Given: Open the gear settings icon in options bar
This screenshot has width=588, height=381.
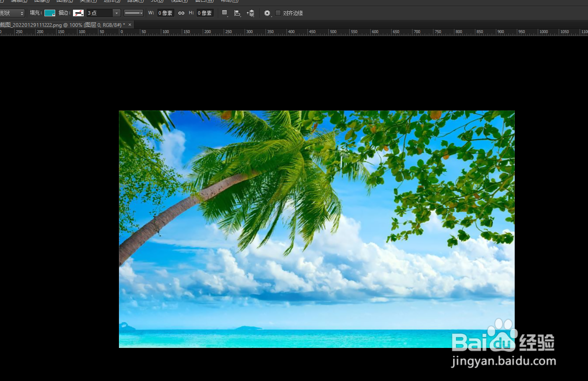Looking at the screenshot, I should coord(267,13).
